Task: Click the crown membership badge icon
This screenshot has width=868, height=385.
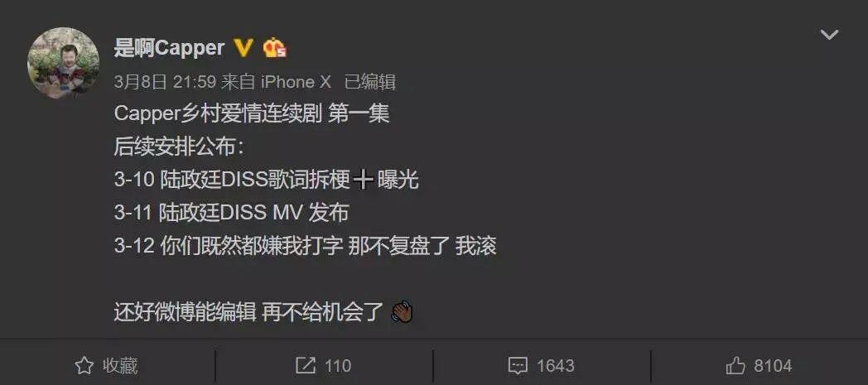Action: (x=275, y=48)
